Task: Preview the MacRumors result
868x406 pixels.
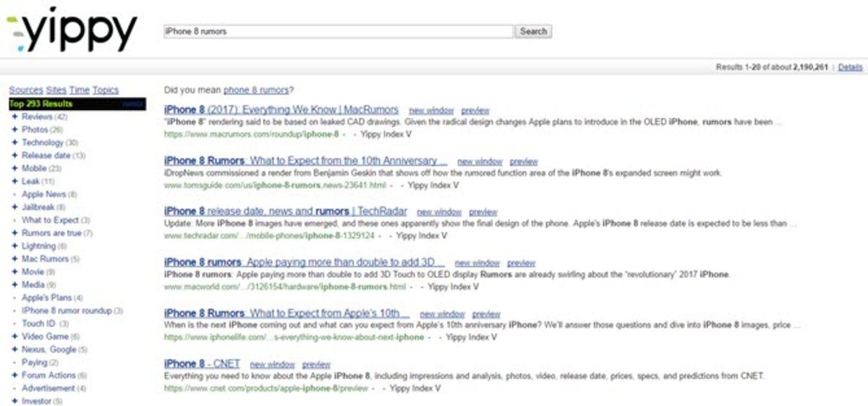Action: point(475,111)
